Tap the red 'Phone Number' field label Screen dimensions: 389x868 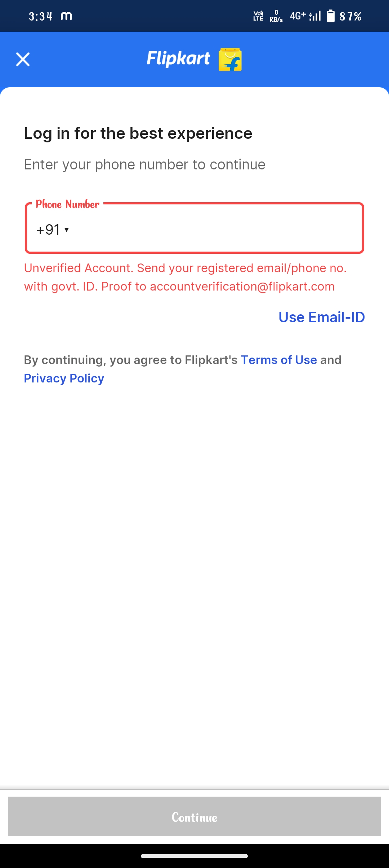67,204
